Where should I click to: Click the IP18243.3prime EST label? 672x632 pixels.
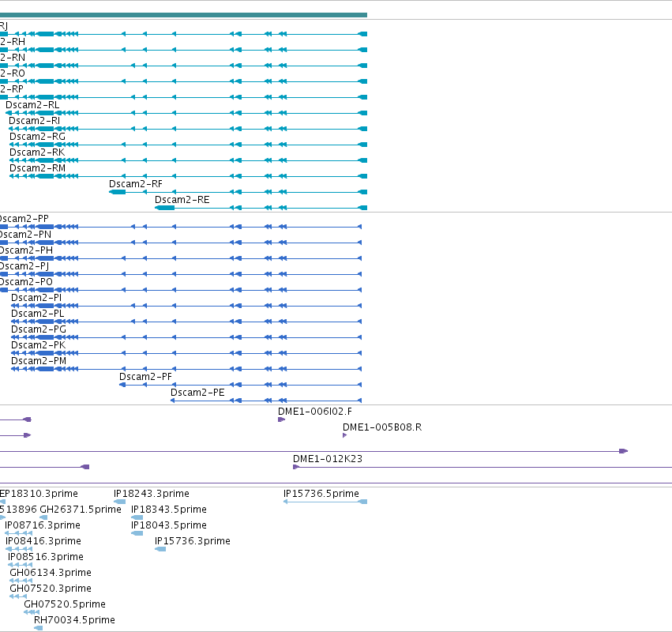pos(152,495)
